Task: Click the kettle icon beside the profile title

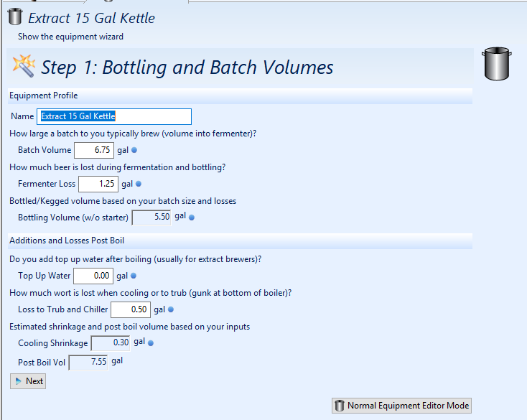Action: [15, 17]
